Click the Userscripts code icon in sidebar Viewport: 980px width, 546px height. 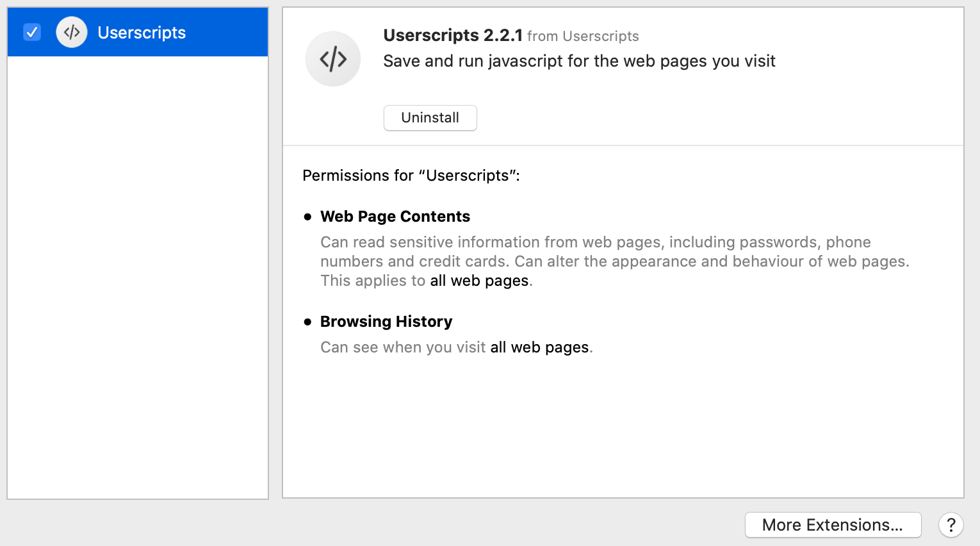pos(72,32)
